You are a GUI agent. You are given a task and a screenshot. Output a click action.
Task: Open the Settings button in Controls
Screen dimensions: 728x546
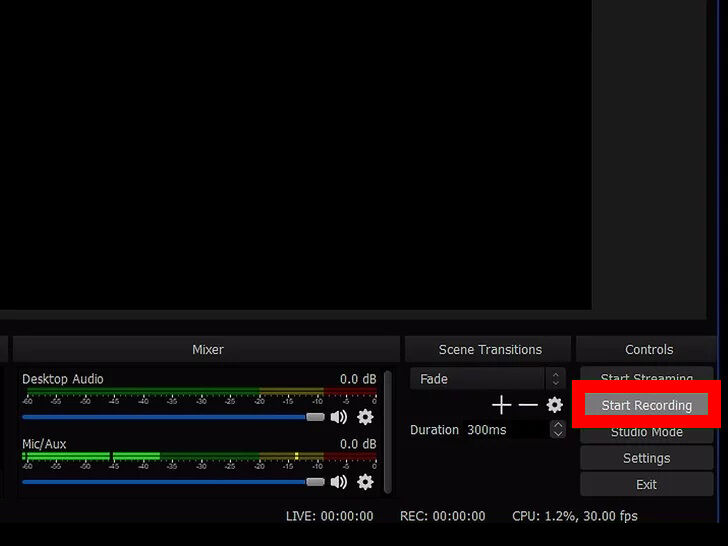[x=646, y=458]
